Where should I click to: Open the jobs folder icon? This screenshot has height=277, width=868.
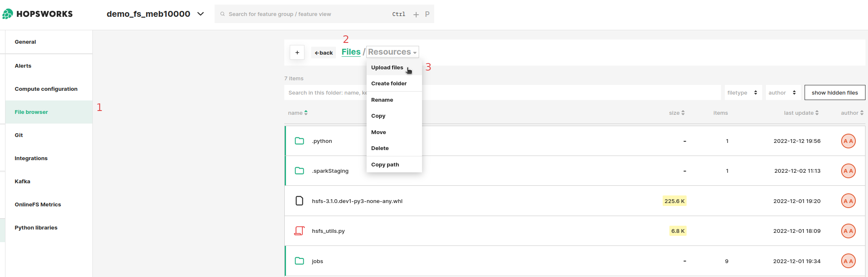coord(299,261)
